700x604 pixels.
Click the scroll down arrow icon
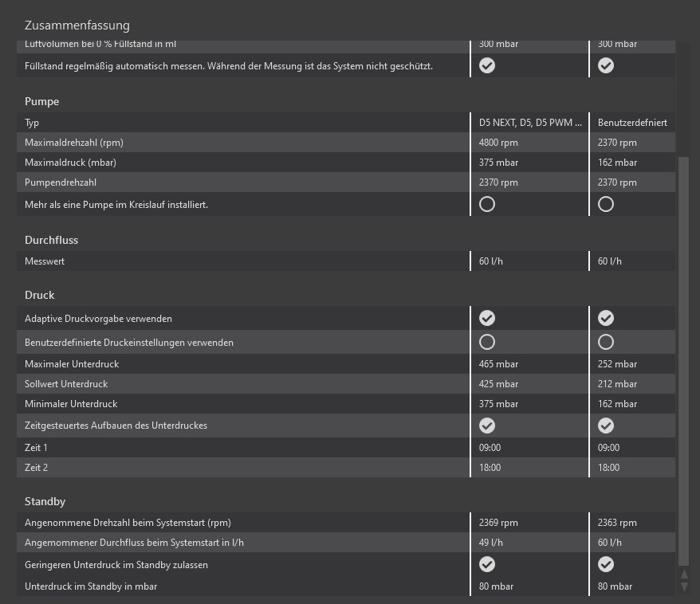[683, 586]
